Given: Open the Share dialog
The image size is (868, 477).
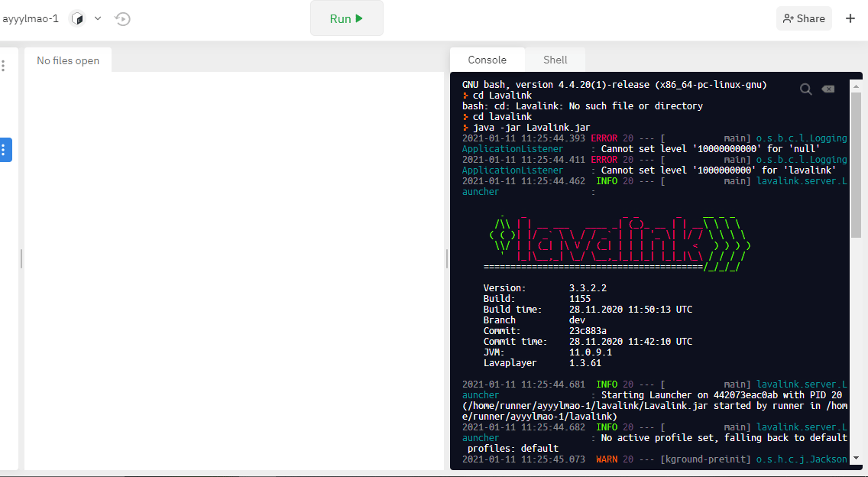Looking at the screenshot, I should (804, 18).
